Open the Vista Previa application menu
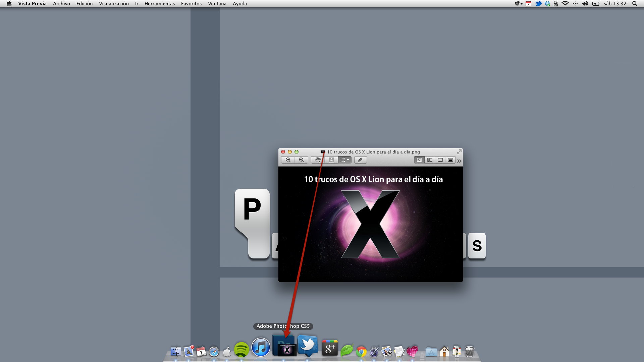644x362 pixels. point(32,4)
